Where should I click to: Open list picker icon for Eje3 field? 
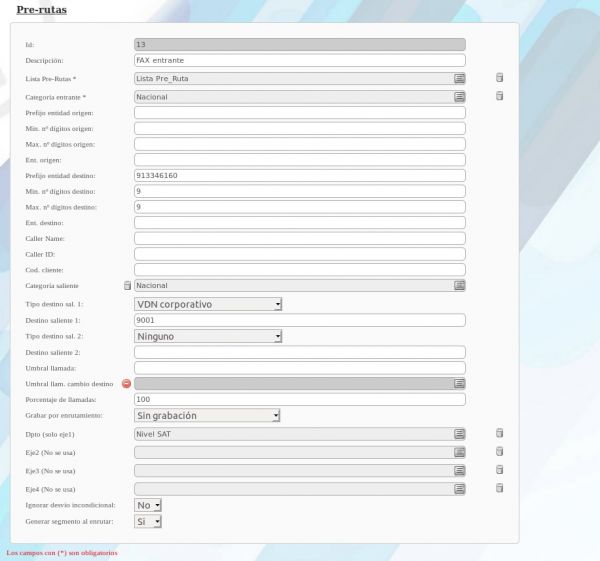pyautogui.click(x=459, y=471)
